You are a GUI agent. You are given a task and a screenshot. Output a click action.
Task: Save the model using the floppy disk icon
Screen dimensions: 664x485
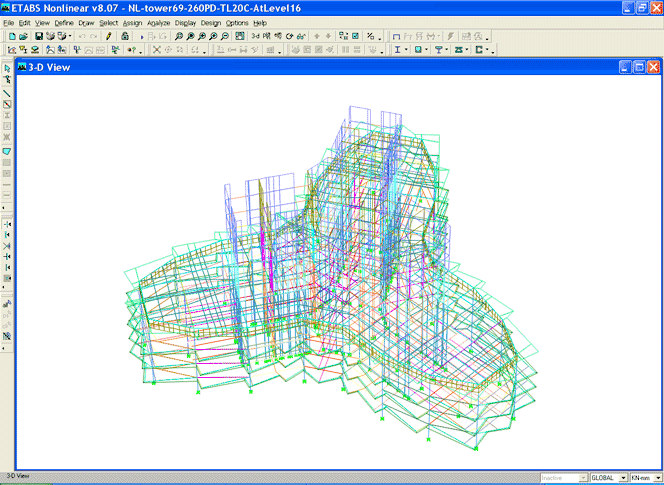(x=39, y=36)
